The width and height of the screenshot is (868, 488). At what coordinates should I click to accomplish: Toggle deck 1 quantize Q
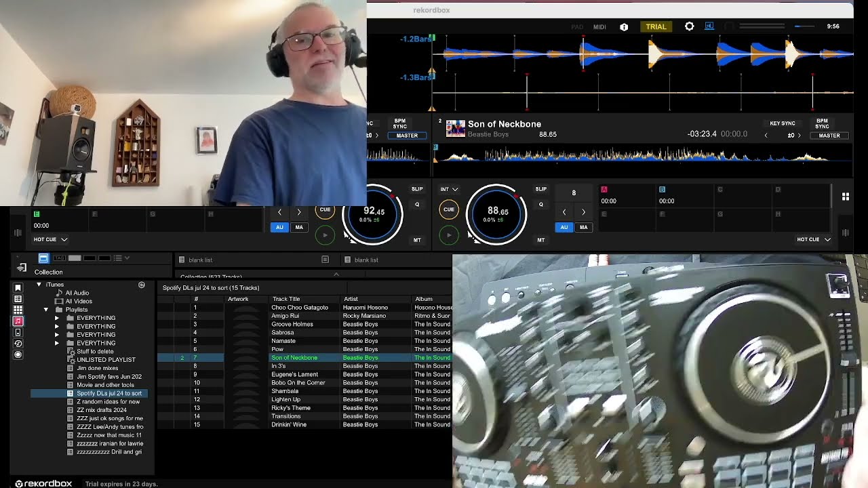pos(417,204)
